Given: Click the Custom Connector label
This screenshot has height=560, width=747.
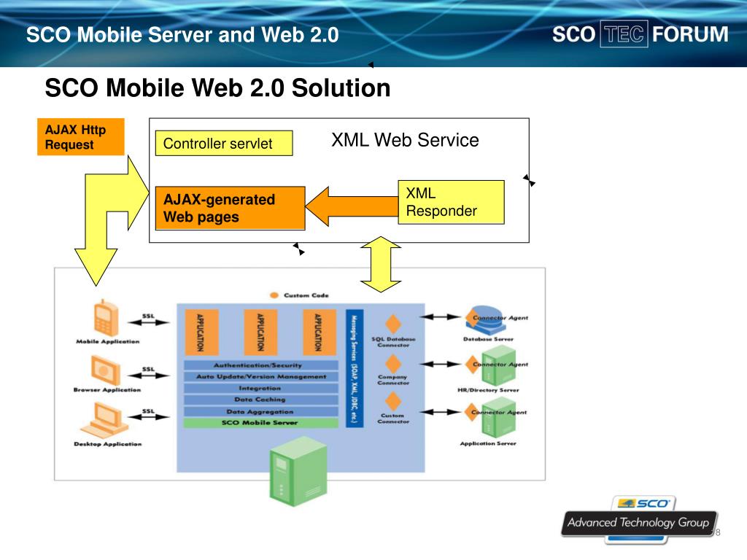Looking at the screenshot, I should coord(393,419).
